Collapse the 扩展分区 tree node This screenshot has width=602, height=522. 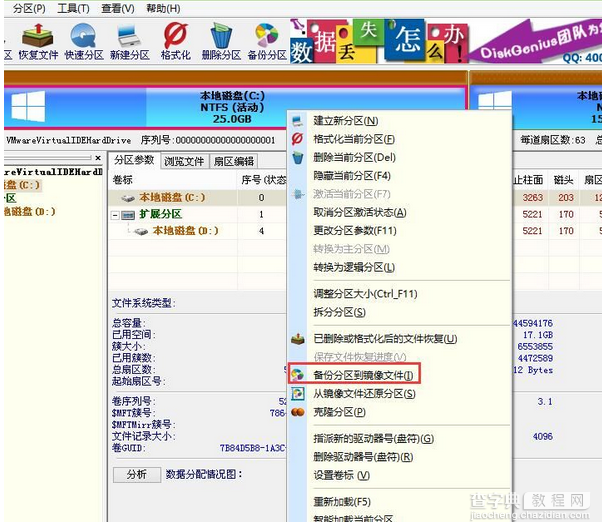tap(115, 215)
